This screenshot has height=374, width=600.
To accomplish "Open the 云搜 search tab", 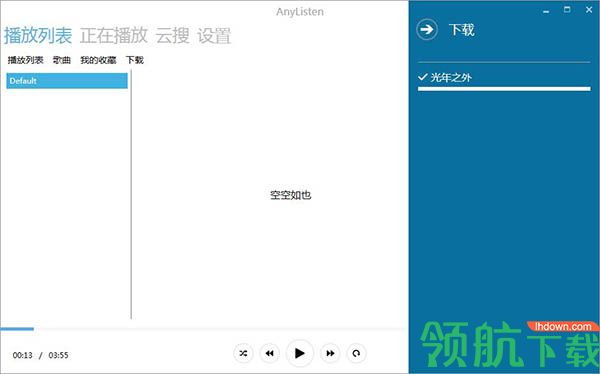I will [x=173, y=36].
